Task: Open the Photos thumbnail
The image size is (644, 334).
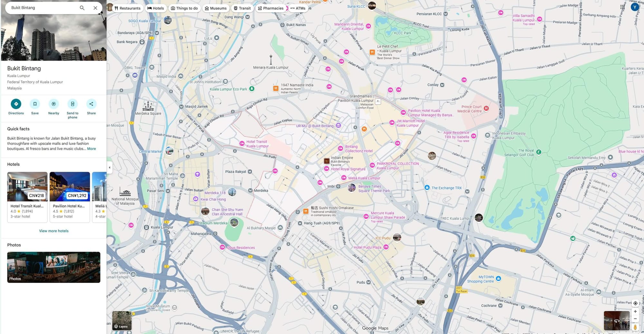Action: [x=54, y=267]
